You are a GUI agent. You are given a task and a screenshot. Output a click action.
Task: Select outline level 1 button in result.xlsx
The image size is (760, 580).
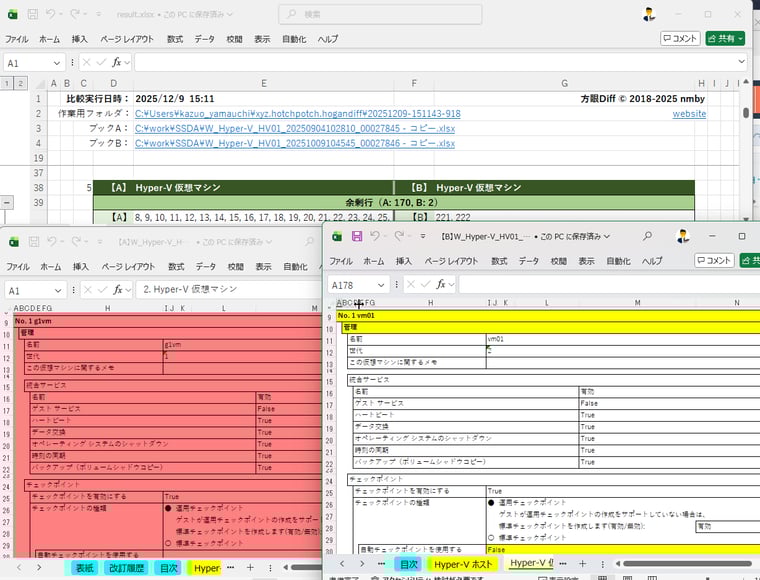click(7, 83)
